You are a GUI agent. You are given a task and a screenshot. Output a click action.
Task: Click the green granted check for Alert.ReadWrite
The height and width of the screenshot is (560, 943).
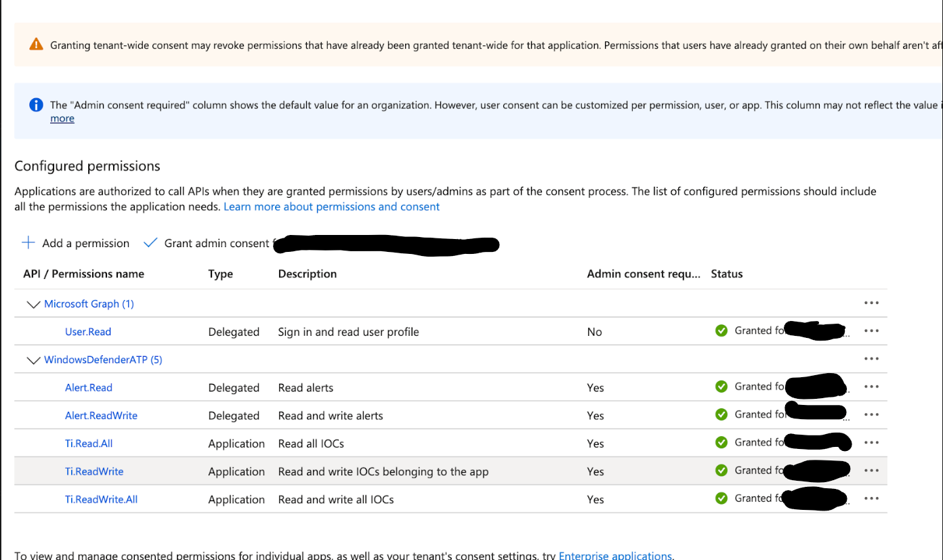pyautogui.click(x=721, y=414)
